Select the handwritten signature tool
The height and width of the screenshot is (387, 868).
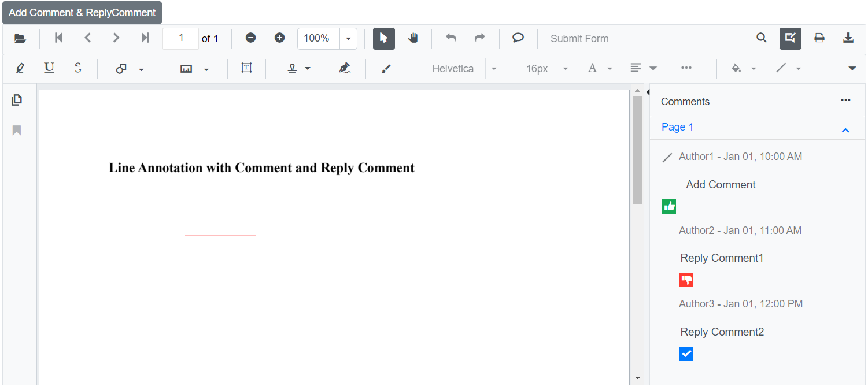pyautogui.click(x=345, y=68)
